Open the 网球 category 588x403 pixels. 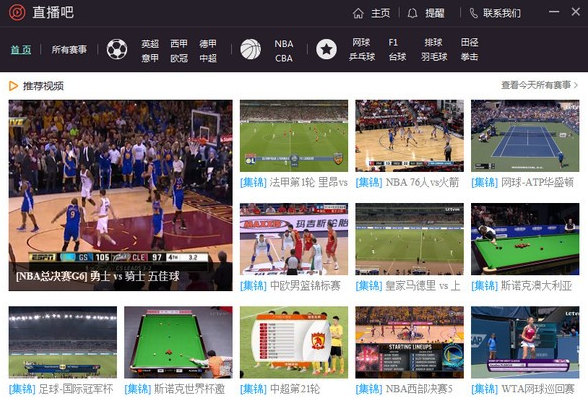pyautogui.click(x=361, y=42)
